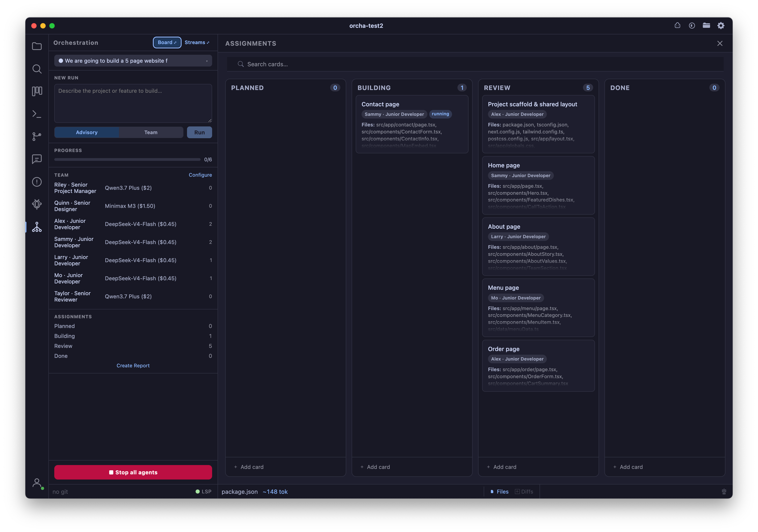Open the Project scaffold & shared layout card
758x532 pixels.
coord(538,124)
